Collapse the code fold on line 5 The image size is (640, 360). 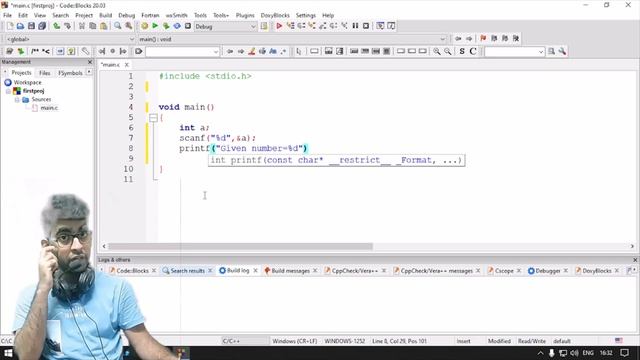(x=153, y=118)
